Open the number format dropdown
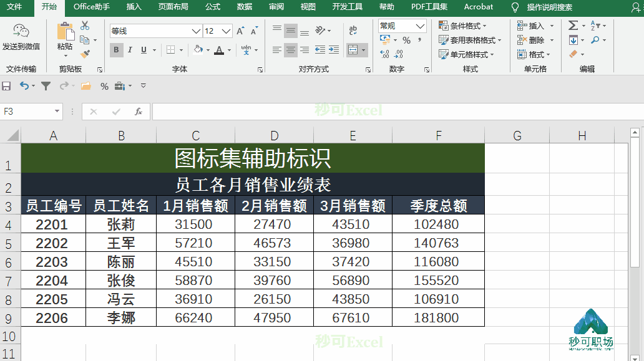The height and width of the screenshot is (361, 644). [420, 26]
